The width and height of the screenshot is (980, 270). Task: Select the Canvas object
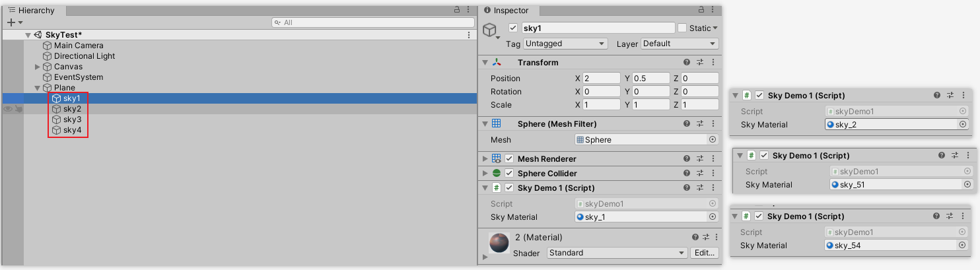(x=68, y=67)
